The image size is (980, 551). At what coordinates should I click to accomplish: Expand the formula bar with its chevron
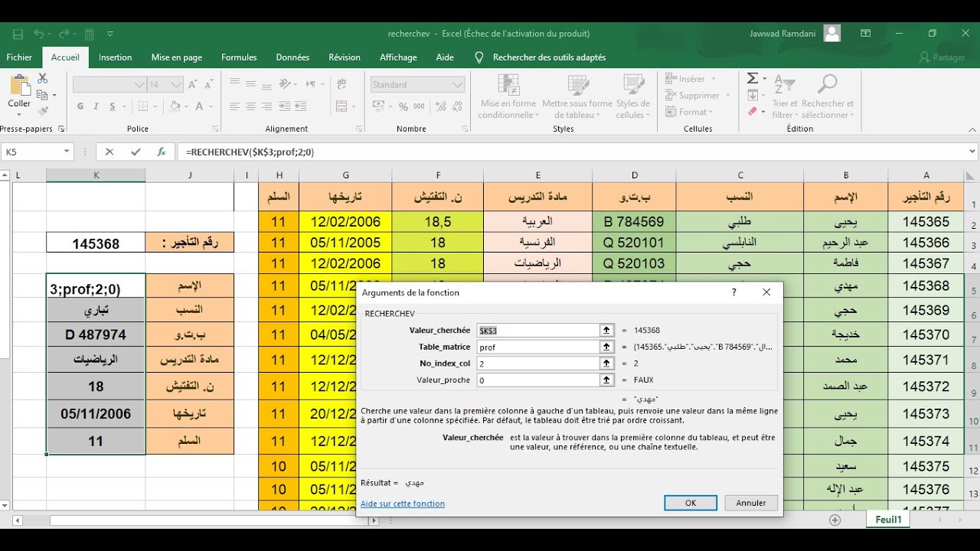(972, 152)
